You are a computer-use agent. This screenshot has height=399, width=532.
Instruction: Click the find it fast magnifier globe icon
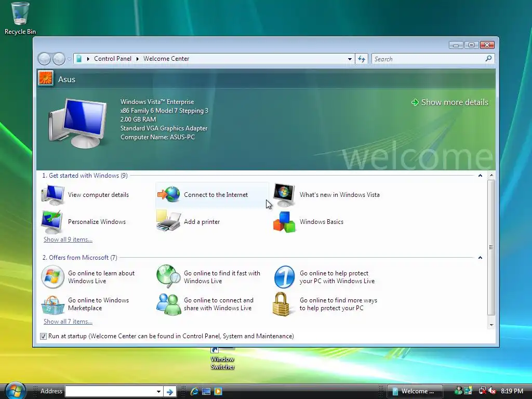(169, 276)
